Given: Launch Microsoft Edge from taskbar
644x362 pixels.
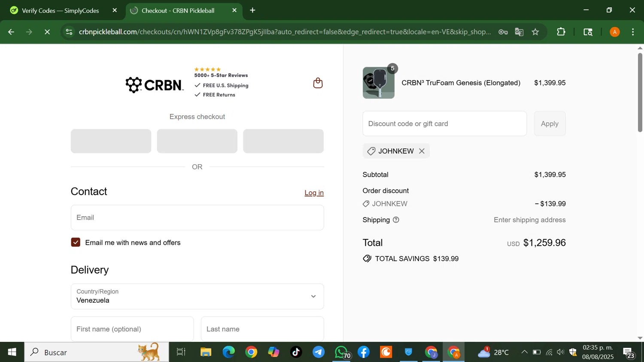Looking at the screenshot, I should pyautogui.click(x=228, y=352).
